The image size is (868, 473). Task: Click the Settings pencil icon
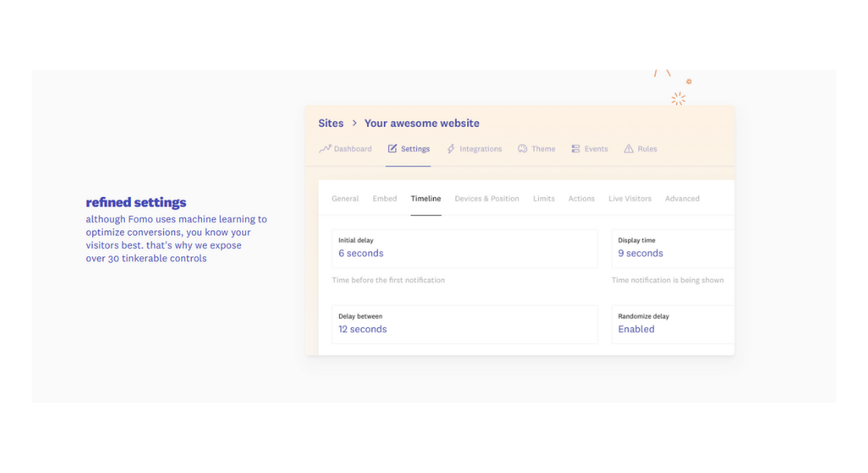pos(391,148)
